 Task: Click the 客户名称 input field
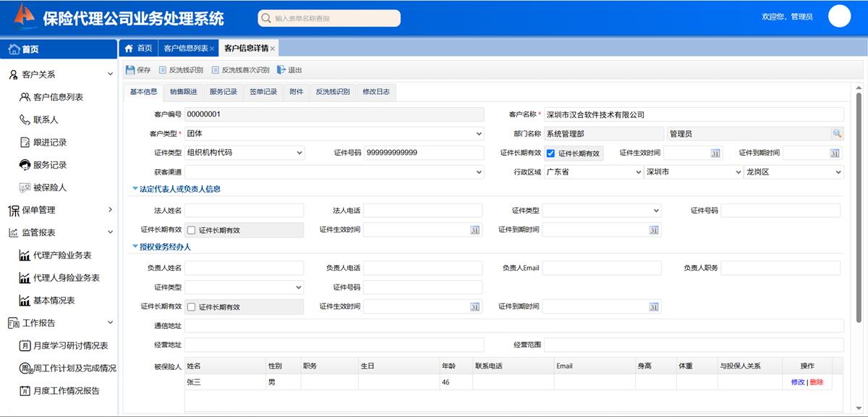[694, 114]
